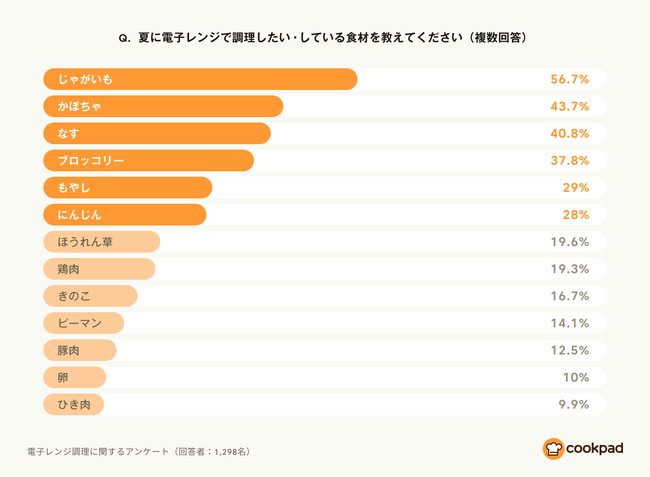The image size is (650, 477).
Task: Click the 56.7% value label
Action: pos(570,79)
